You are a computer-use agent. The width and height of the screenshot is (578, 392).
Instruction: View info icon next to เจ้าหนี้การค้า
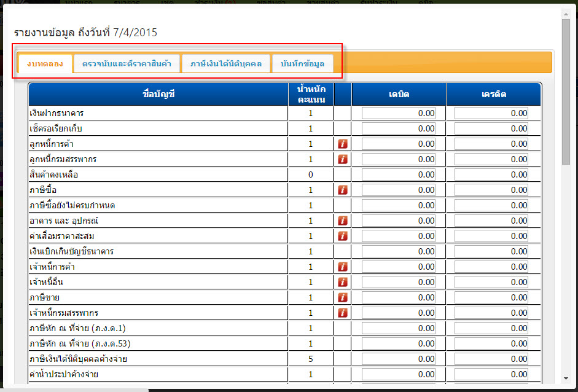[343, 267]
